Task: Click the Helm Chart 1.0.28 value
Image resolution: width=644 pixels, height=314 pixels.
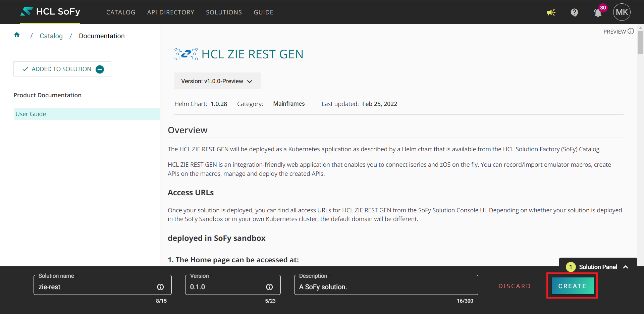Action: tap(219, 104)
